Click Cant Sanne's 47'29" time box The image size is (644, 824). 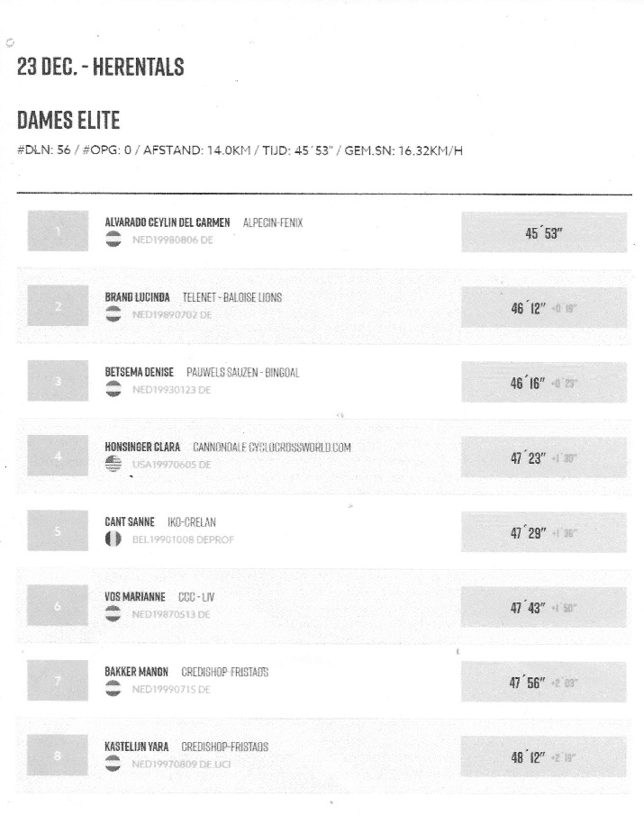click(x=543, y=532)
